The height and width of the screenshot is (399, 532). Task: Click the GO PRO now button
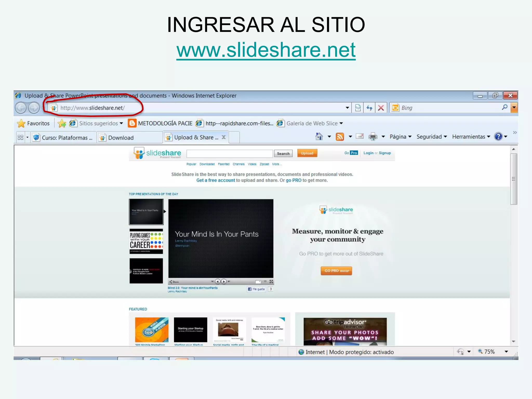336,271
